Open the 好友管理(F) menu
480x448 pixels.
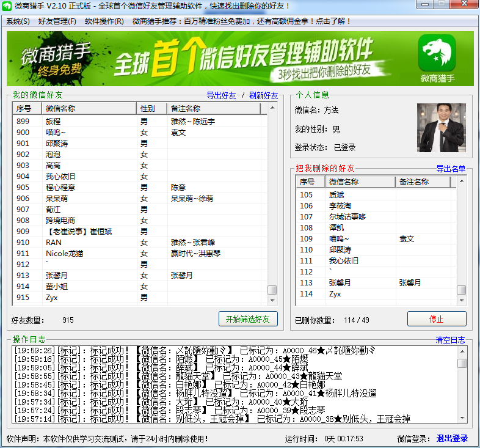(57, 21)
